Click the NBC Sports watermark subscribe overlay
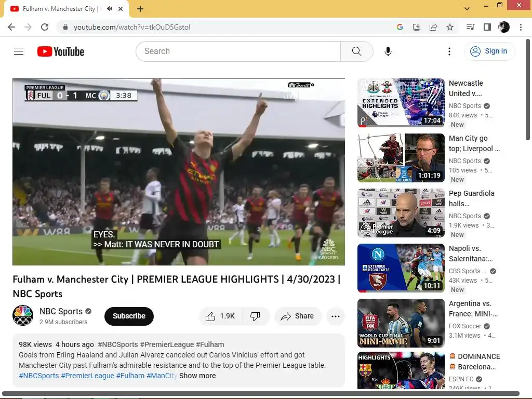The image size is (532, 399). tap(328, 250)
